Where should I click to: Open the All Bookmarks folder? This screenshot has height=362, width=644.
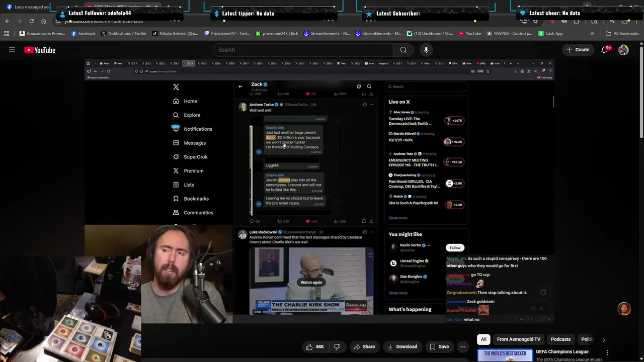(x=622, y=34)
